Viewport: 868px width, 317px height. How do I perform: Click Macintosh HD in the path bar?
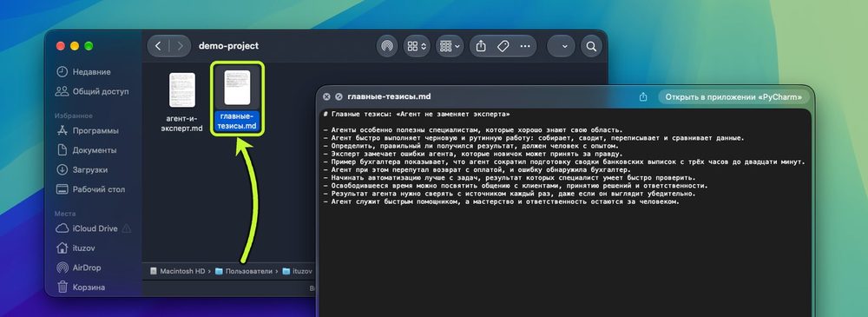pyautogui.click(x=177, y=272)
